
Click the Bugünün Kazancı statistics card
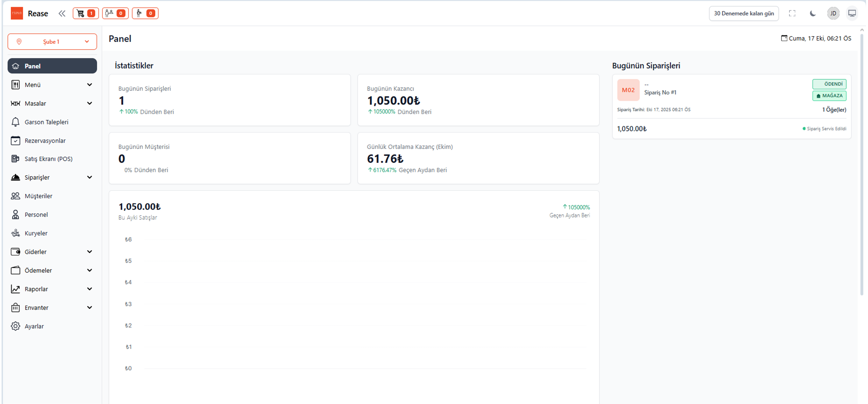(478, 100)
